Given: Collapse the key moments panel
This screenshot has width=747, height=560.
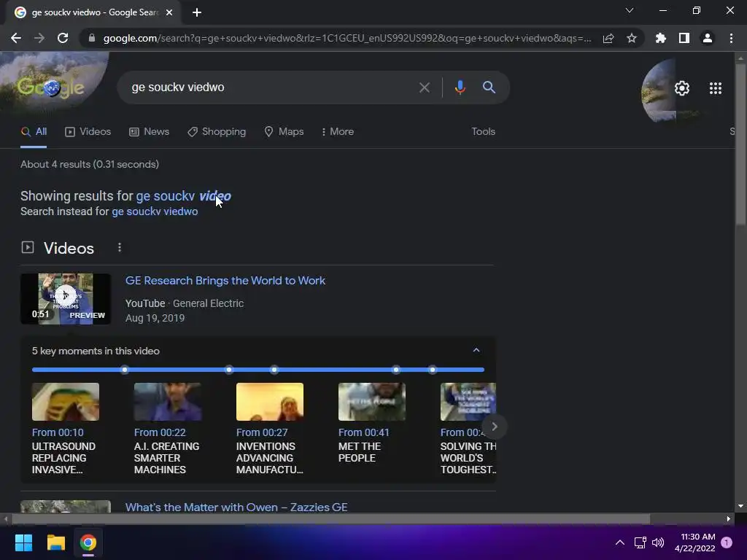Looking at the screenshot, I should (476, 351).
